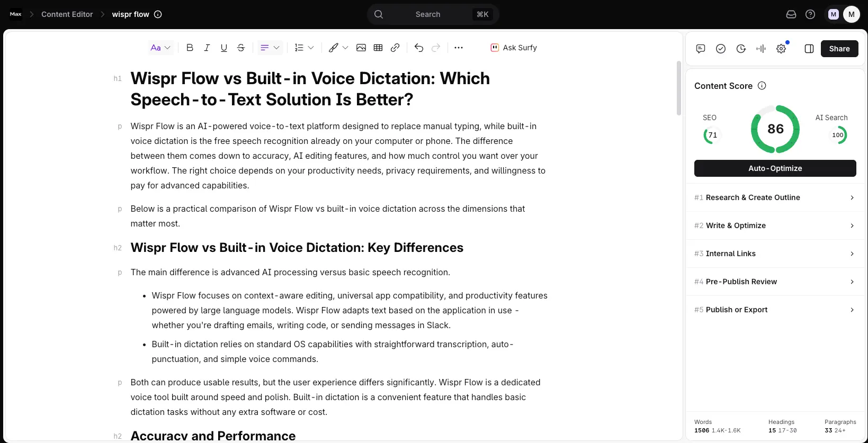The height and width of the screenshot is (443, 868).
Task: Click the AI Search score 100 gauge
Action: click(x=838, y=135)
